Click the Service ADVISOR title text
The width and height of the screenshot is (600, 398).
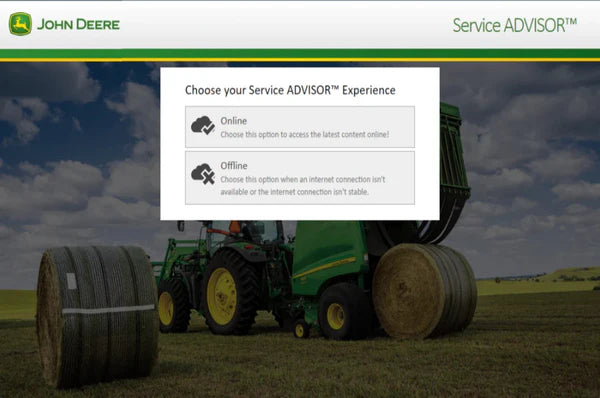(515, 25)
